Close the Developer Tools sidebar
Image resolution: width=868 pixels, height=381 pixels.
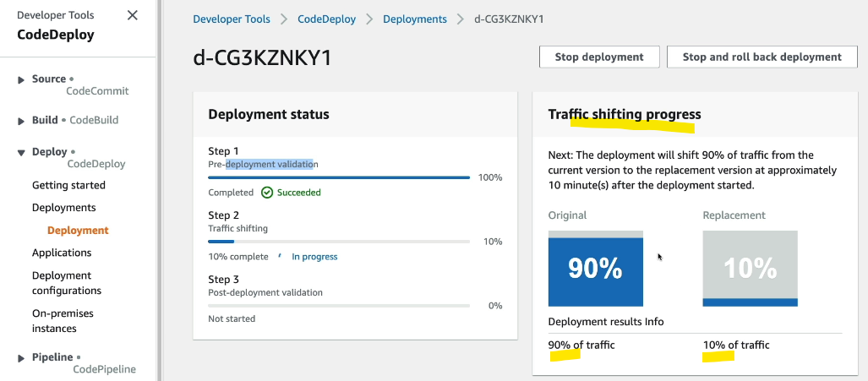tap(133, 15)
